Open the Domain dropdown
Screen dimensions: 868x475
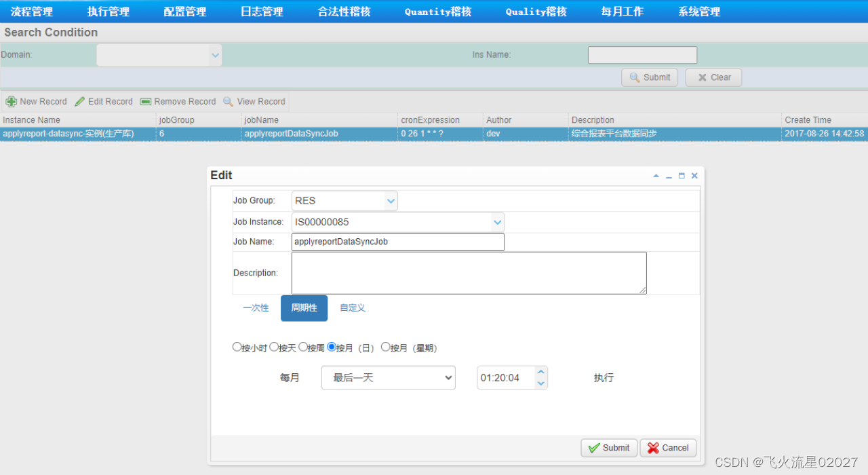[216, 55]
